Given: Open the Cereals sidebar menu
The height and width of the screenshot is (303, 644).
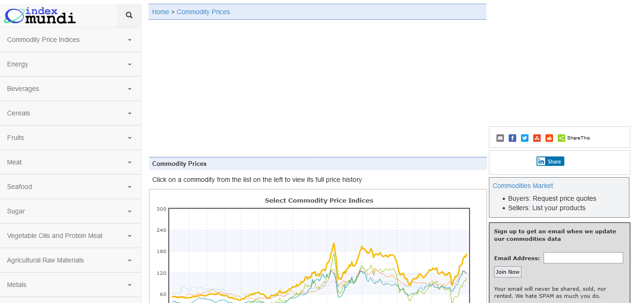Looking at the screenshot, I should 70,114.
